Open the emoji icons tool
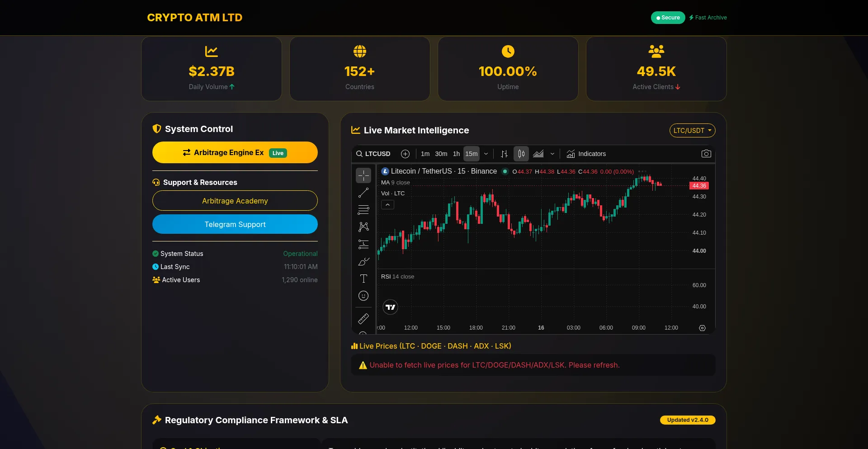868x449 pixels. 363,296
